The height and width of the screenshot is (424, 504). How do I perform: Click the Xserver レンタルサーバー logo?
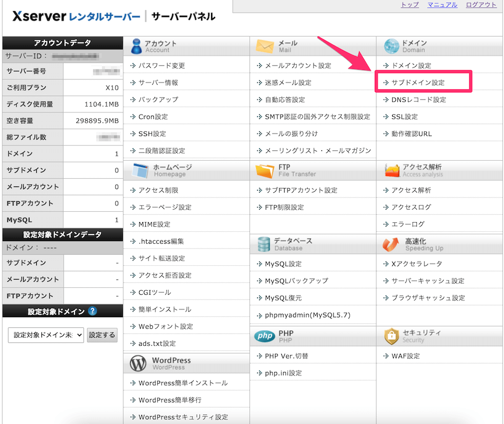coord(76,16)
